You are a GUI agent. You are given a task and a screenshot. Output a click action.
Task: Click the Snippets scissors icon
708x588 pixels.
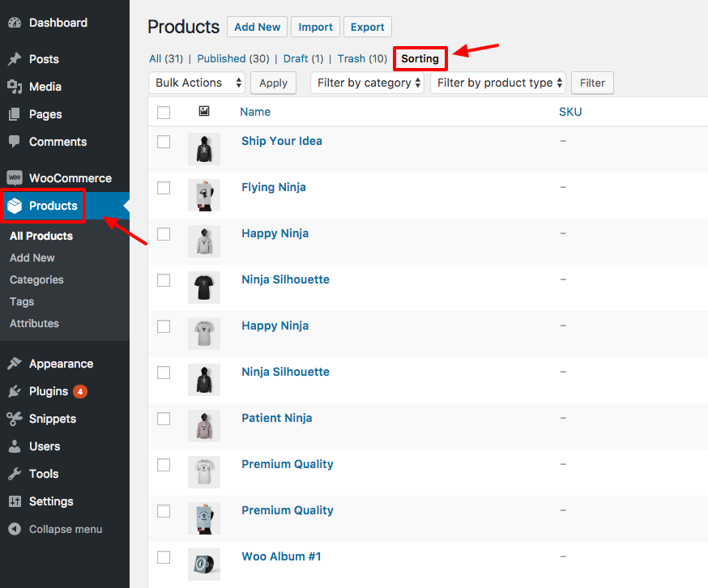14,419
